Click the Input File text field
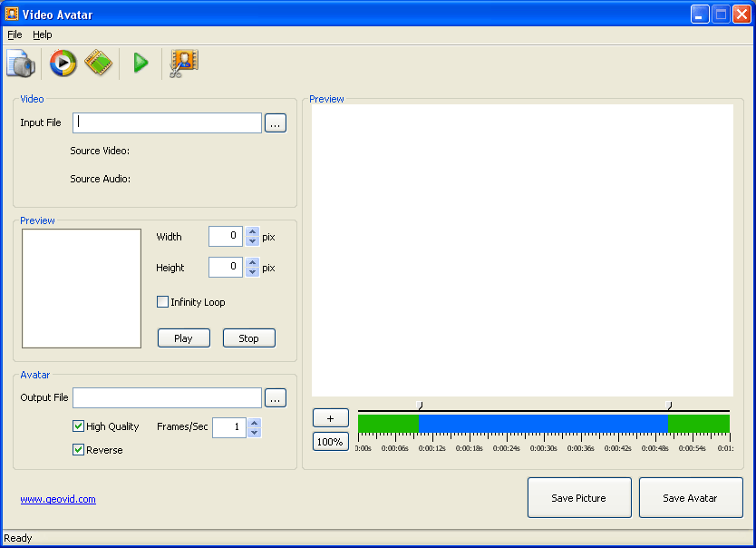This screenshot has height=548, width=756. (x=167, y=123)
